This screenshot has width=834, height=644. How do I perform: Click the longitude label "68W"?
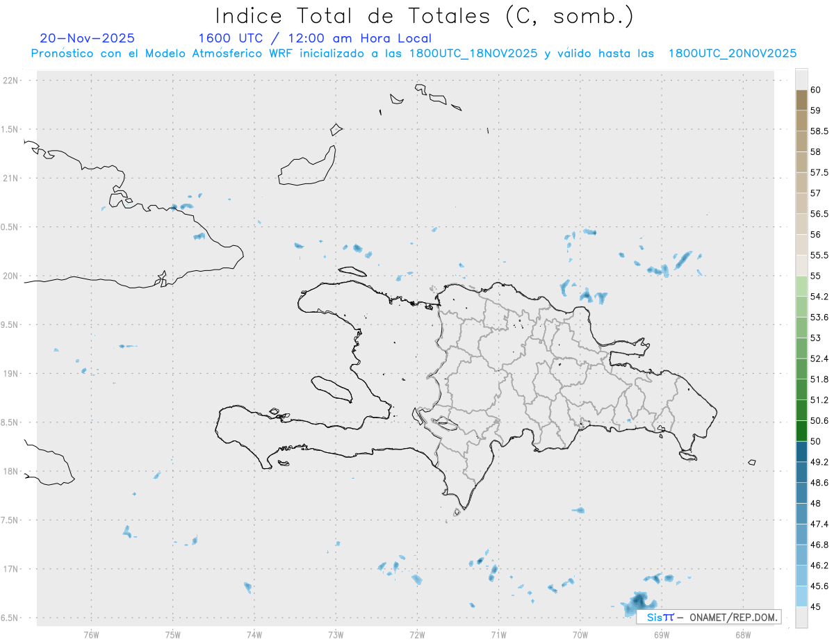click(743, 634)
